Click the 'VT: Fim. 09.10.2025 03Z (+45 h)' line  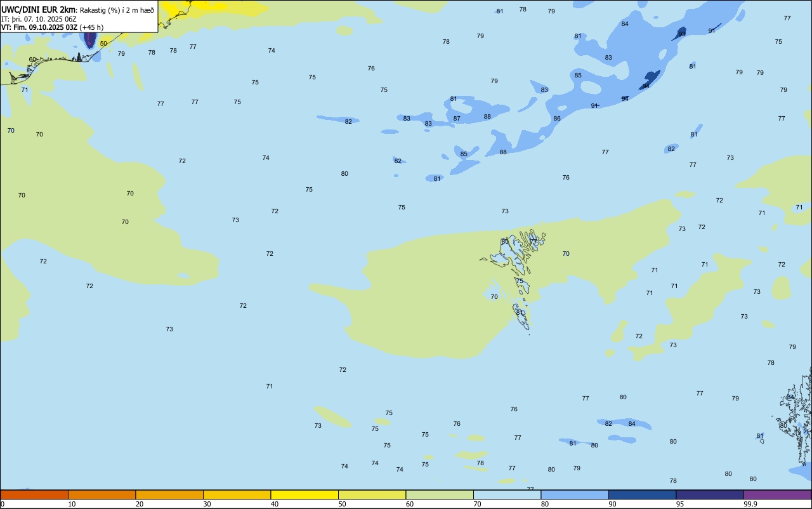pyautogui.click(x=52, y=27)
